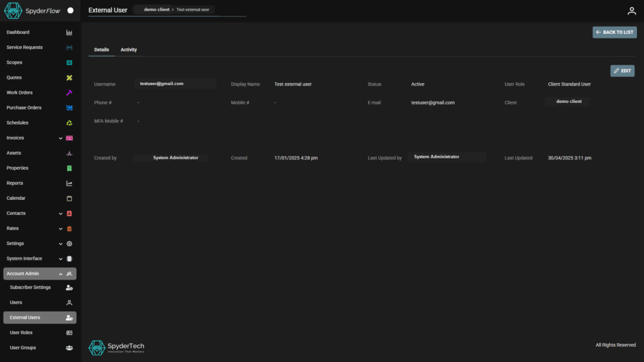Click the Back to List button
This screenshot has width=644, height=362.
tap(614, 32)
